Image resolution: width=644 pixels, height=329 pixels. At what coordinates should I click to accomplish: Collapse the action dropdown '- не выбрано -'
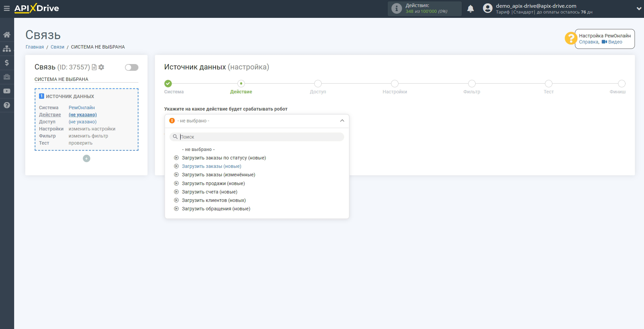pos(257,121)
